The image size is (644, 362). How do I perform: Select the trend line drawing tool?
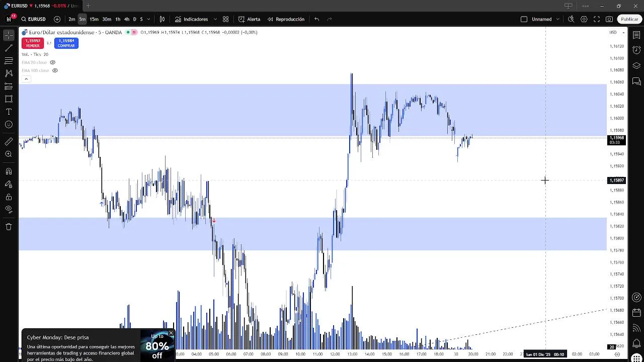click(x=9, y=48)
